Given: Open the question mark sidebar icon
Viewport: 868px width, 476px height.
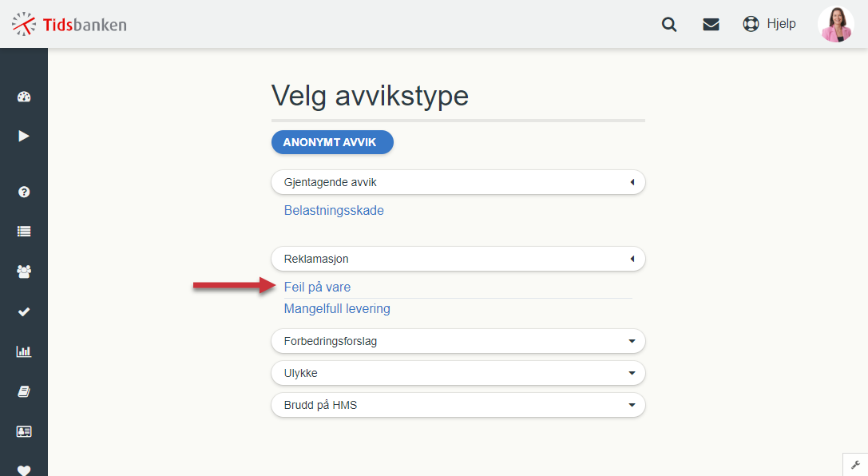Looking at the screenshot, I should [x=24, y=192].
